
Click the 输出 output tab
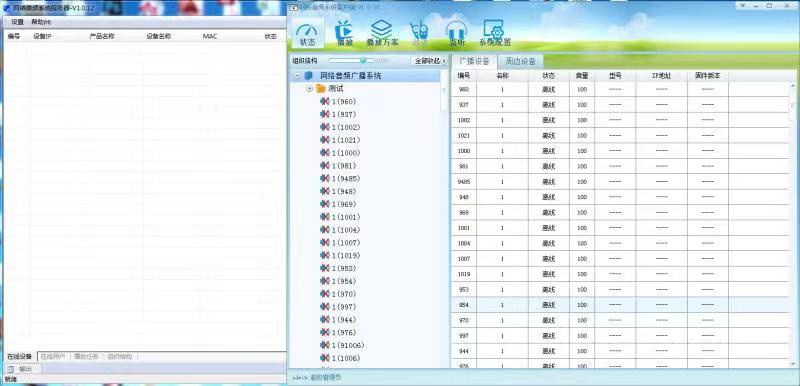pos(22,369)
